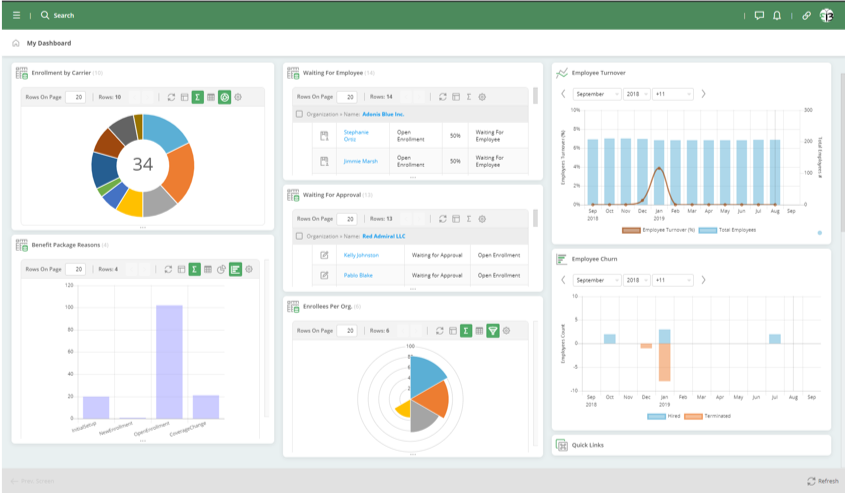Toggle summation in Benefit Package Reasons toolbar
This screenshot has width=845, height=493.
click(196, 269)
